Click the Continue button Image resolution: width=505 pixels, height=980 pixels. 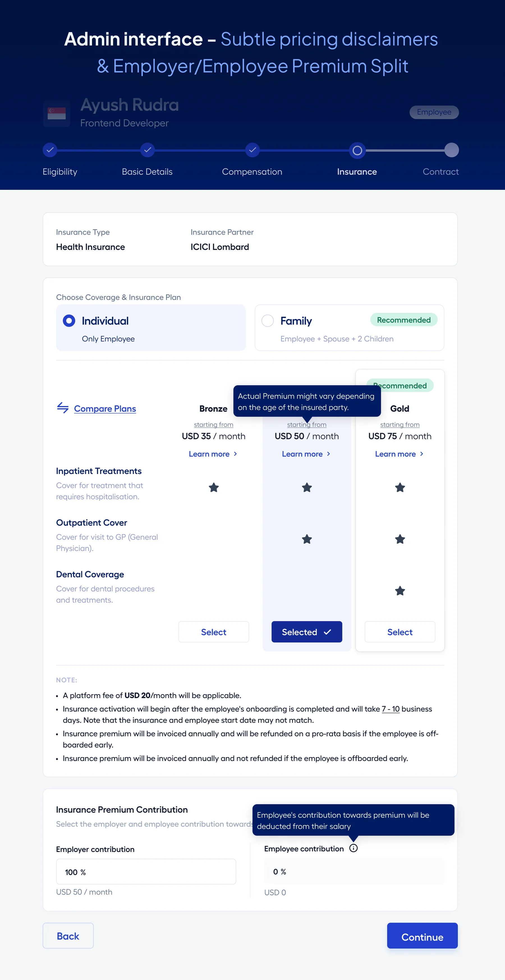422,935
